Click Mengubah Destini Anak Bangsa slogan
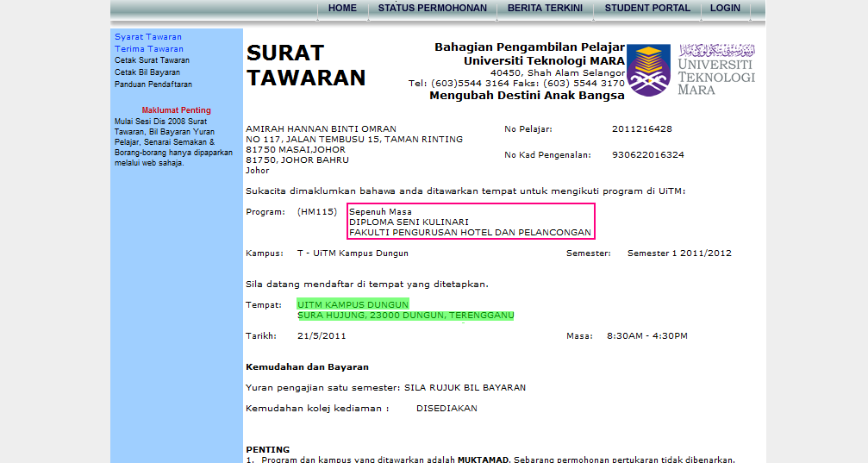The height and width of the screenshot is (463, 868). pos(527,96)
